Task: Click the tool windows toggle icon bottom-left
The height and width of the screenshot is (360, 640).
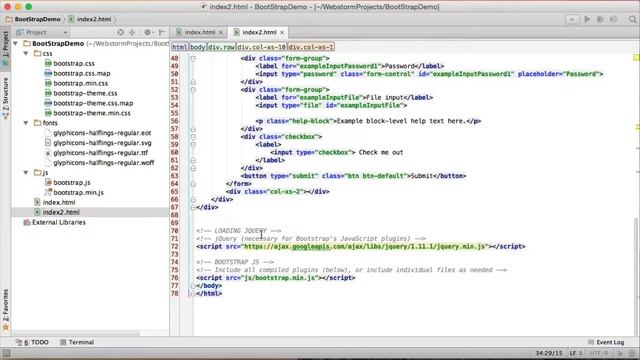Action: (6, 353)
